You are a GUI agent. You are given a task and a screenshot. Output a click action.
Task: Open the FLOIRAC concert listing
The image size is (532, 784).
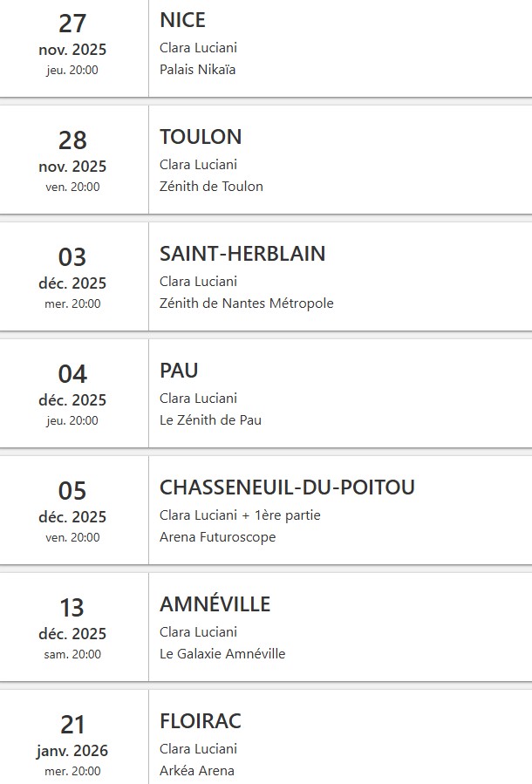coord(200,721)
